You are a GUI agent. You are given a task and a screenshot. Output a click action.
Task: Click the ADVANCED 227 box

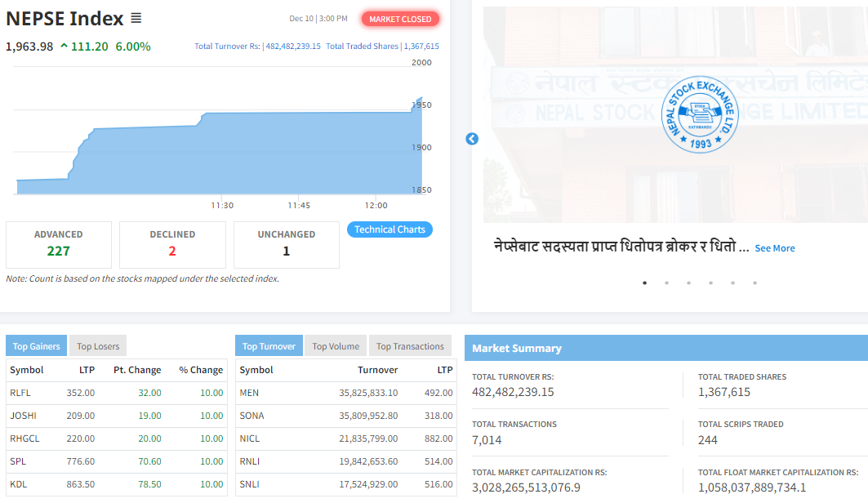point(59,245)
